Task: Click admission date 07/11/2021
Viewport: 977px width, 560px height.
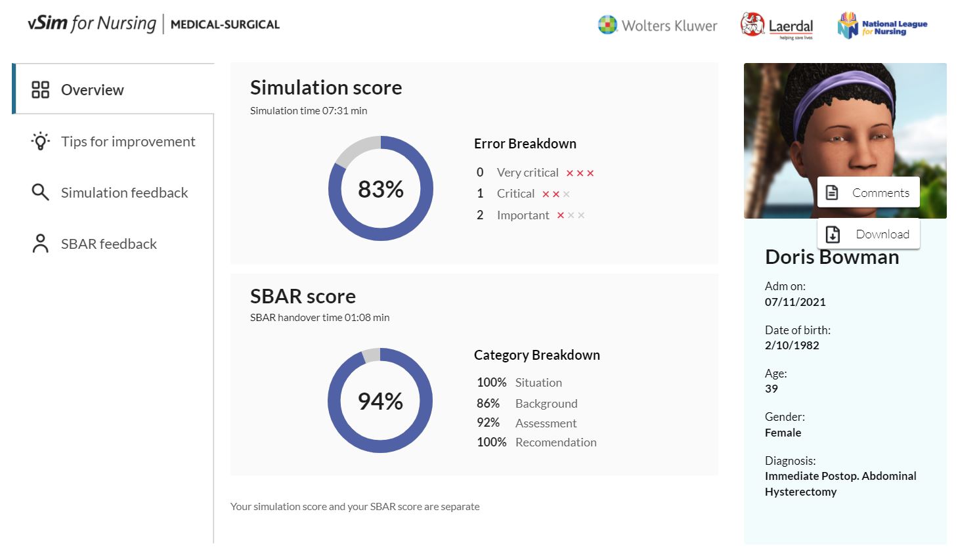Action: point(795,302)
